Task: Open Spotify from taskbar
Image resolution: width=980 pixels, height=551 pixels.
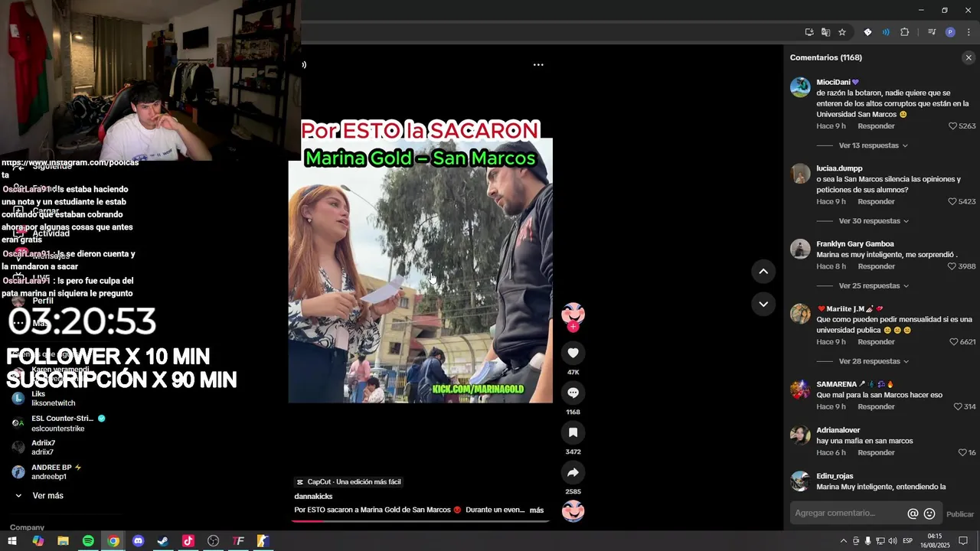Action: [x=88, y=541]
